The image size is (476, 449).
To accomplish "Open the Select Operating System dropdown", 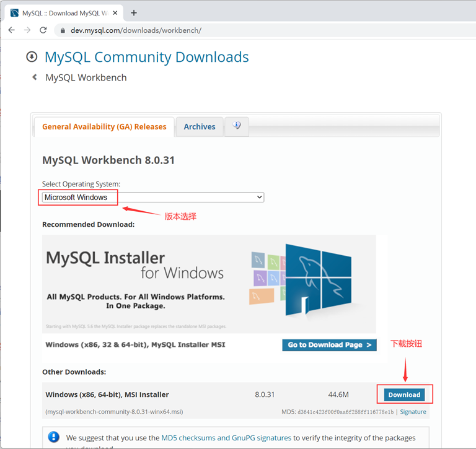I will [153, 197].
